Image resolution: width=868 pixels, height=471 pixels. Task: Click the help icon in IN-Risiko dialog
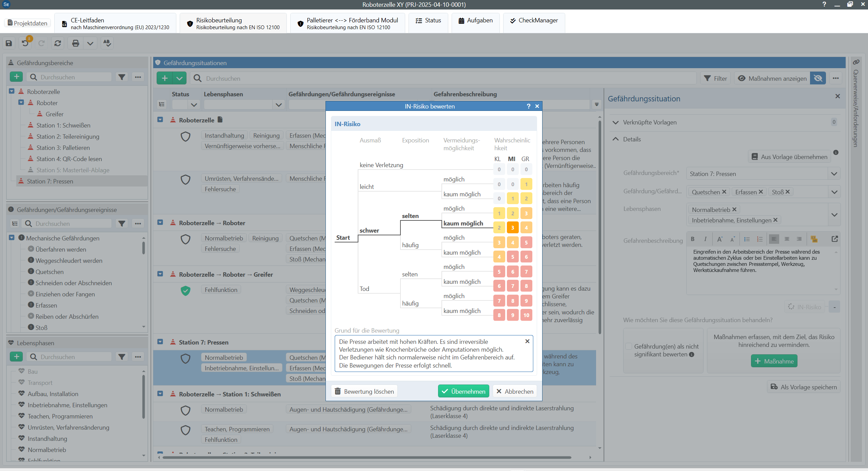pos(528,106)
